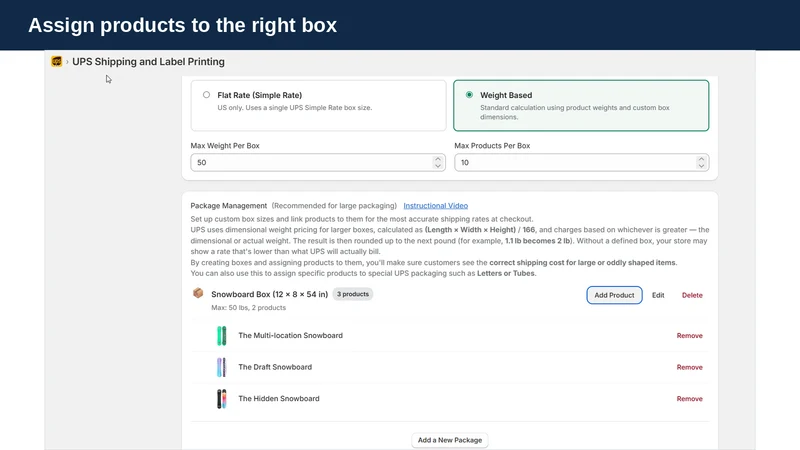Open The Draft Snowboard thumbnail

221,367
